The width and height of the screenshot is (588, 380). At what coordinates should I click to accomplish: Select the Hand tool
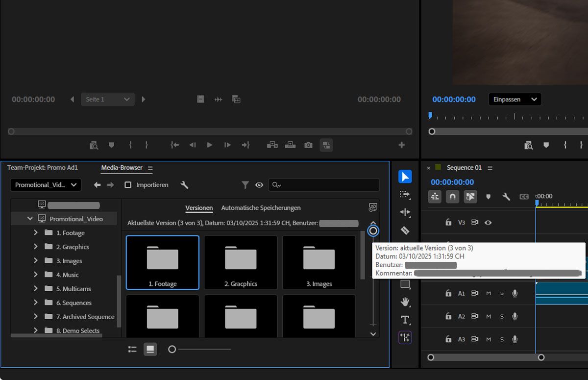coord(405,302)
